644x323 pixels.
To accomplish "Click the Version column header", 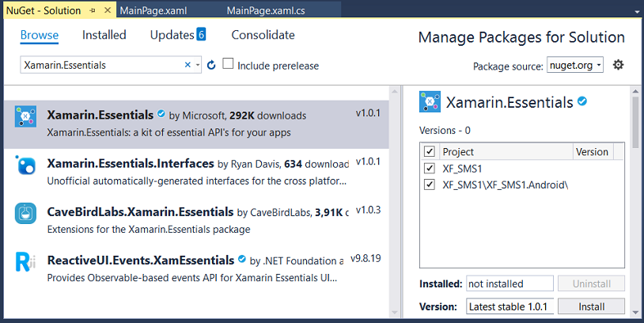I will tap(593, 152).
